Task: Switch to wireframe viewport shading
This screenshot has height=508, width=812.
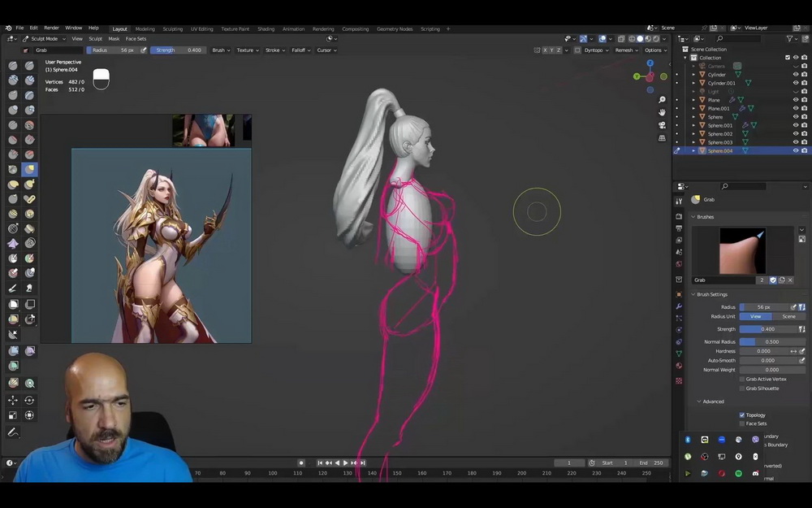Action: (632, 39)
